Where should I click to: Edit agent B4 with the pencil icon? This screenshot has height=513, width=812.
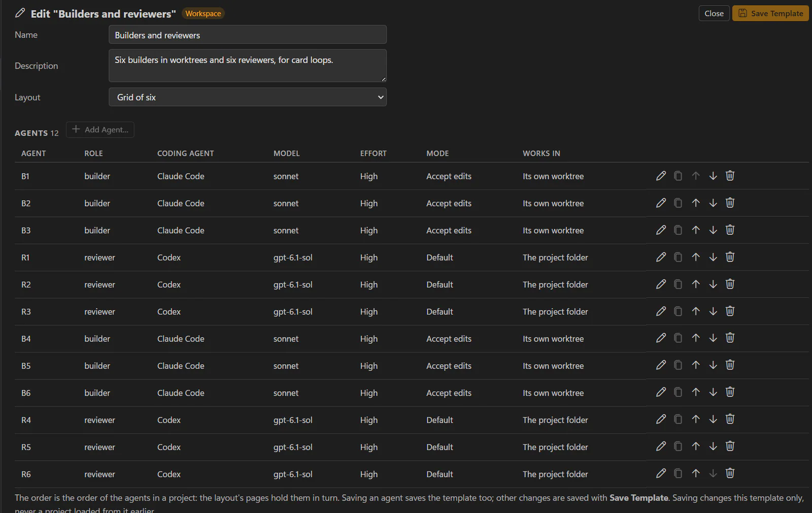tap(661, 338)
